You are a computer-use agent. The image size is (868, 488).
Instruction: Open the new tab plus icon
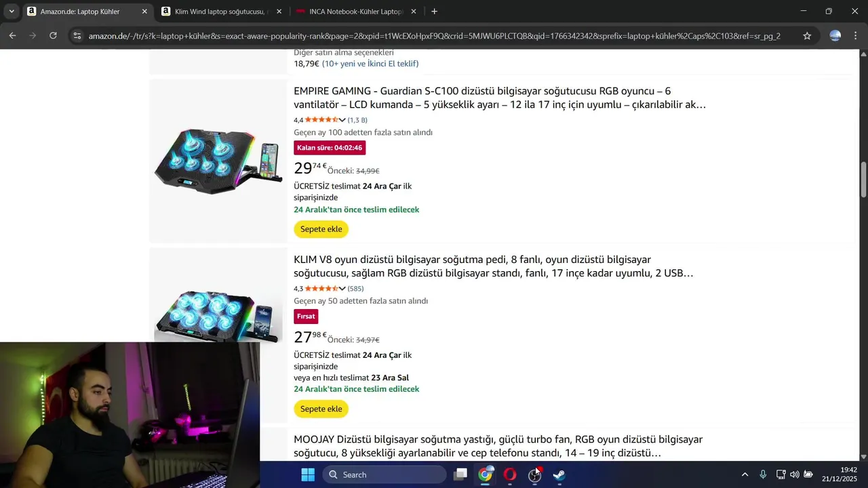pos(434,12)
